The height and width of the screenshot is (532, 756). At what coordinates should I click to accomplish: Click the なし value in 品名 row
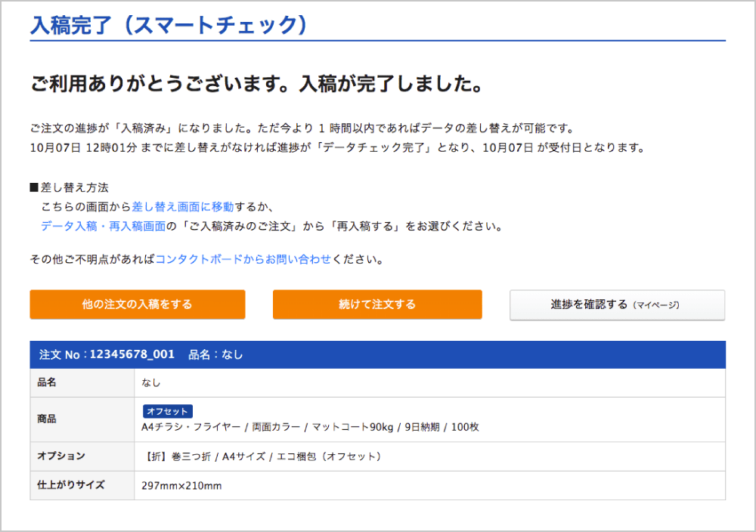151,382
